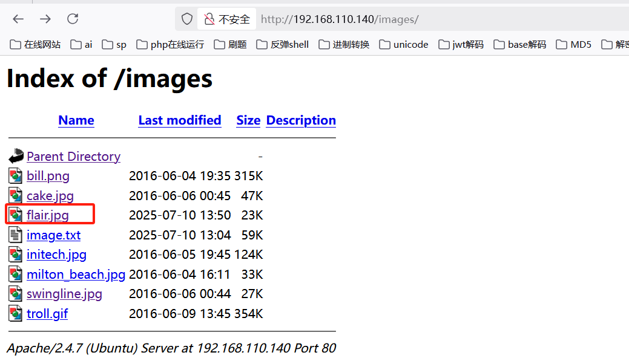The height and width of the screenshot is (364, 629).
Task: Click the 124K size of initech.jpg
Action: click(249, 255)
